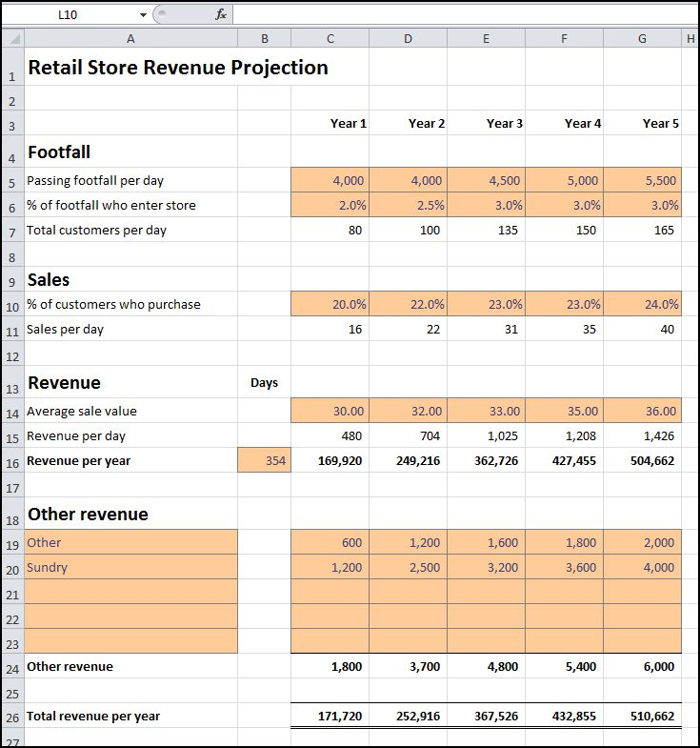Click the Sundry label cell
700x748 pixels.
(130, 567)
